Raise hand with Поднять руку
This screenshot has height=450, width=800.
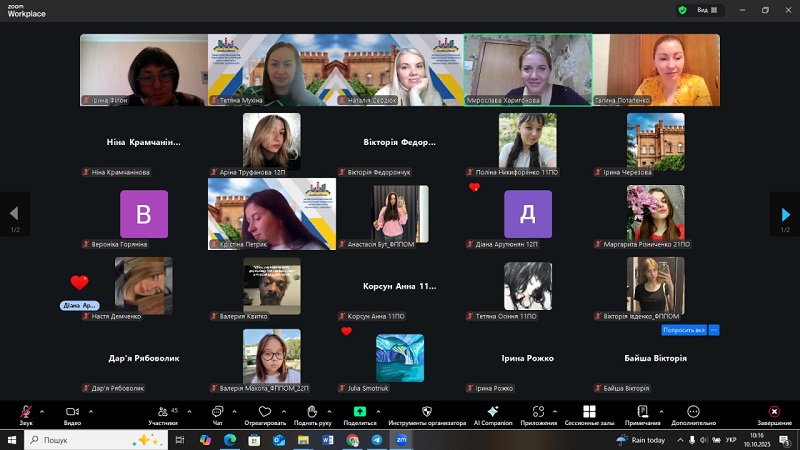(x=312, y=413)
